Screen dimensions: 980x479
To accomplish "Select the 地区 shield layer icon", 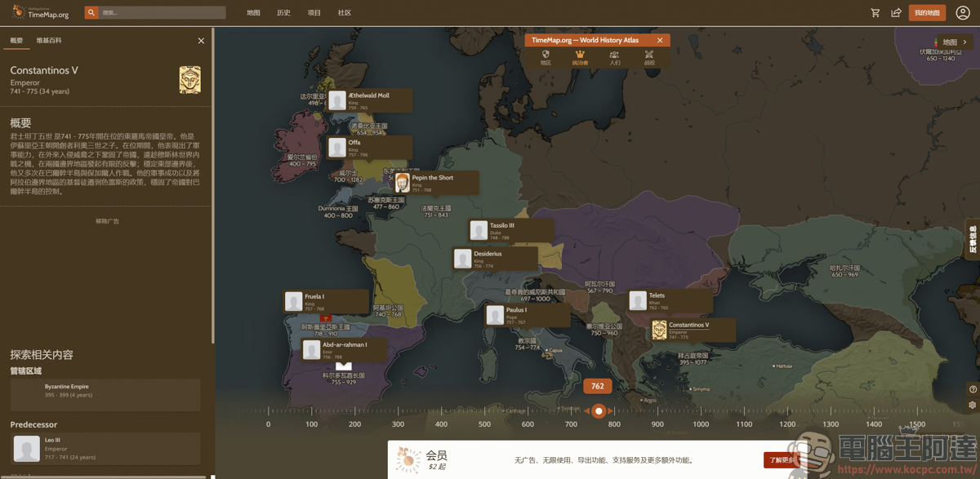I will 546,57.
